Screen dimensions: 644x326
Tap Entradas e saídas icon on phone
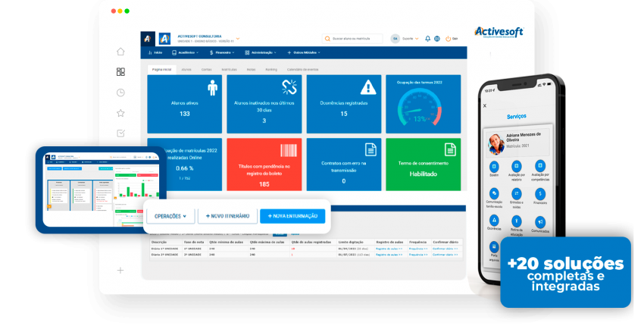pos(516,193)
